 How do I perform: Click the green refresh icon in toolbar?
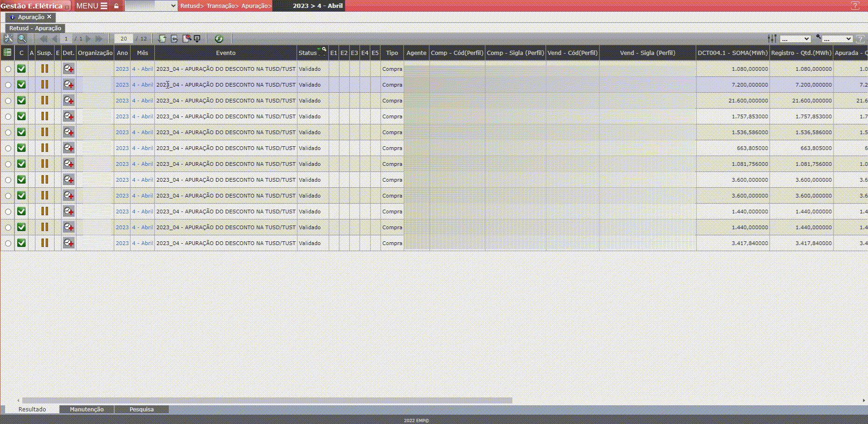[x=219, y=39]
